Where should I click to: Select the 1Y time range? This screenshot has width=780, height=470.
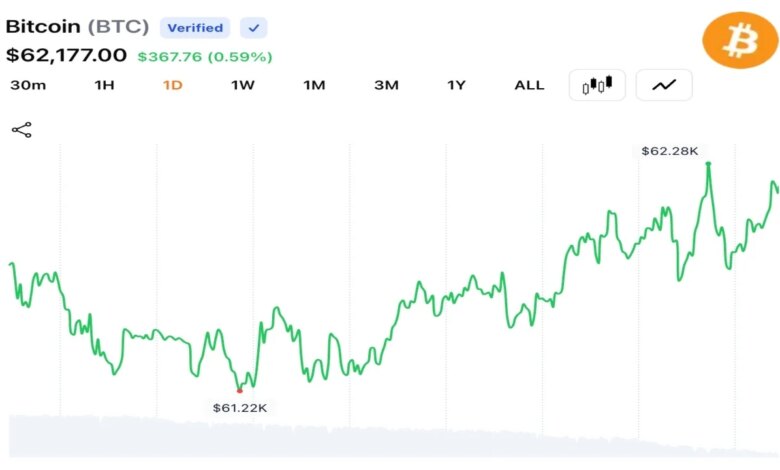click(x=456, y=85)
